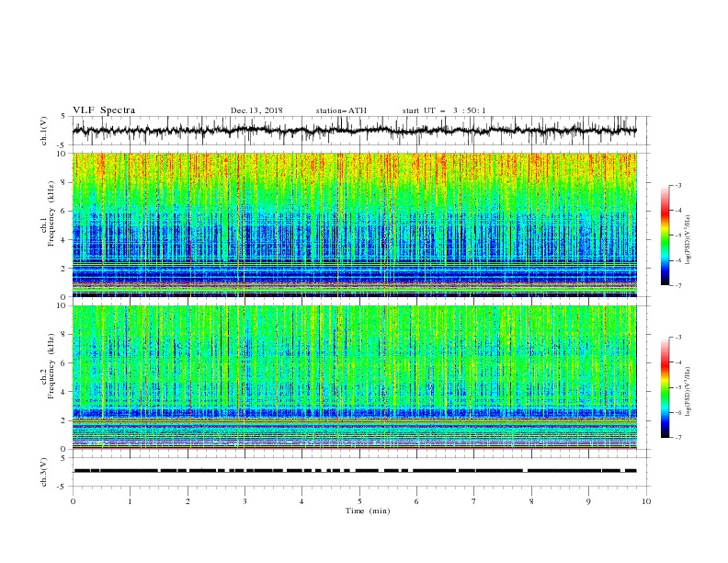Click the ch.2 spectrogram color bar
Screen dimensions: 728x563
665,387
